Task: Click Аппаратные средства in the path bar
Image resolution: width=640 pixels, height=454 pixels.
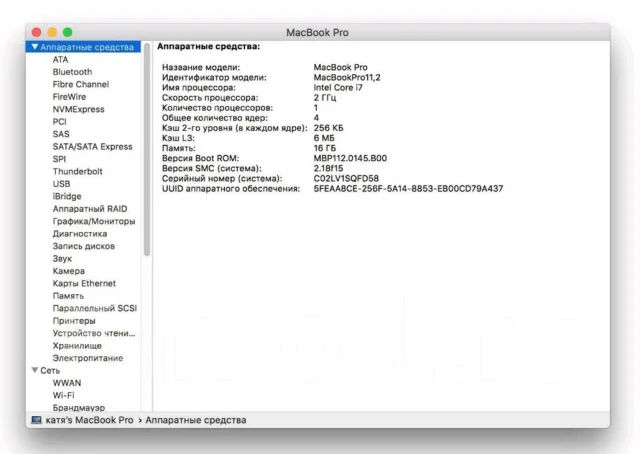Action: pos(196,420)
